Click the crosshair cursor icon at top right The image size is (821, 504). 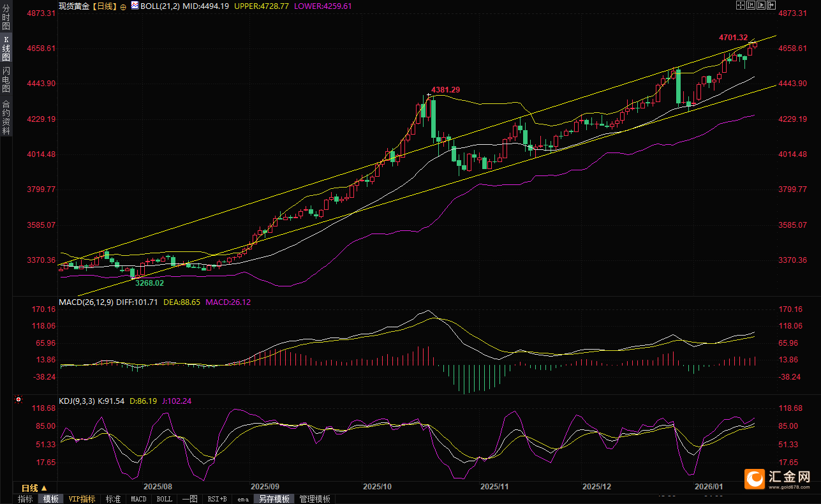[741, 6]
